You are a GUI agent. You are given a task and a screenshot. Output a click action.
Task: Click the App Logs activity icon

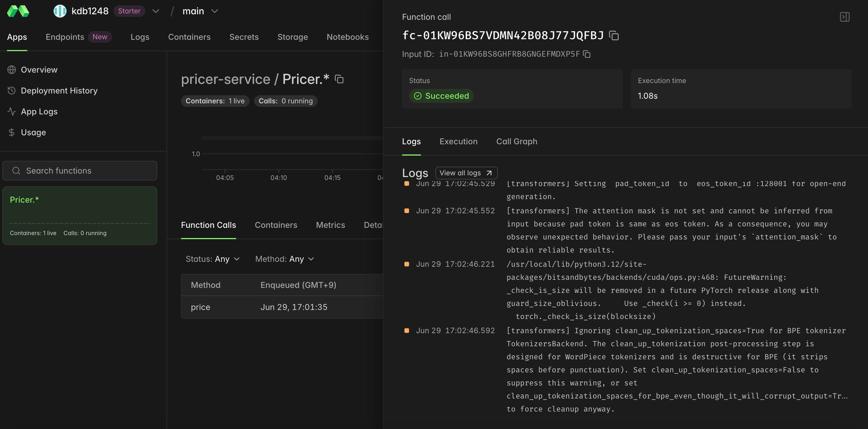coord(12,111)
